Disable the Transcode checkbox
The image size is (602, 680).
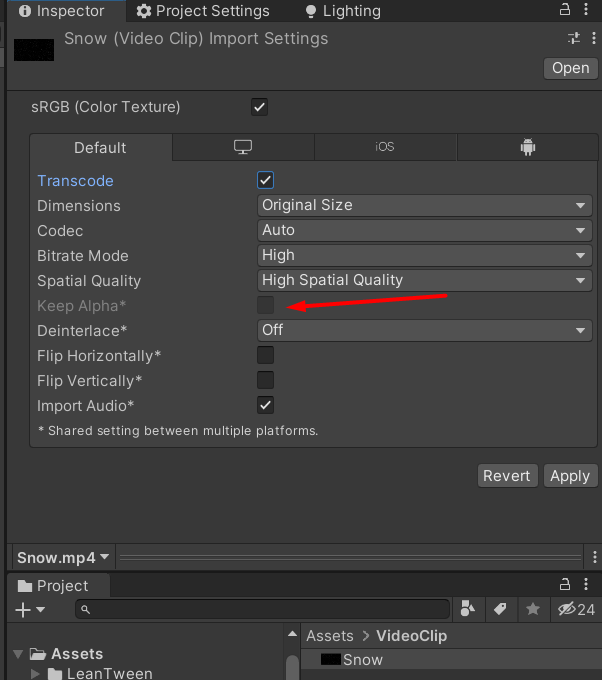coord(265,180)
